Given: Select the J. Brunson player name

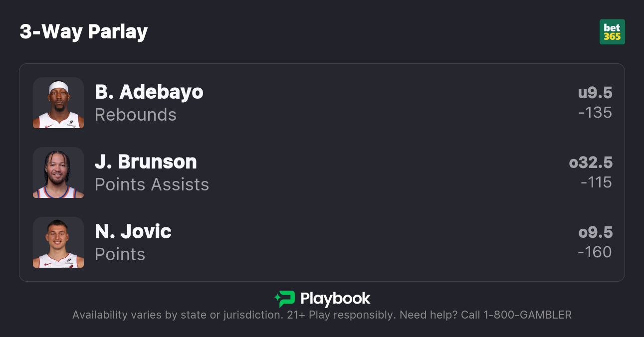Looking at the screenshot, I should [146, 162].
